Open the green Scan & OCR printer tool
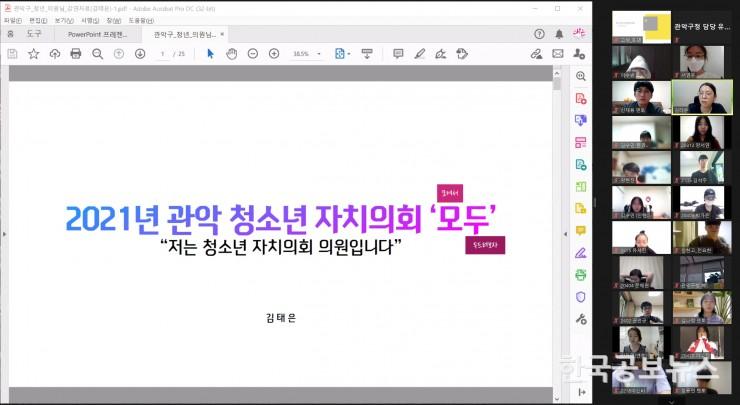The height and width of the screenshot is (405, 740). point(580,275)
